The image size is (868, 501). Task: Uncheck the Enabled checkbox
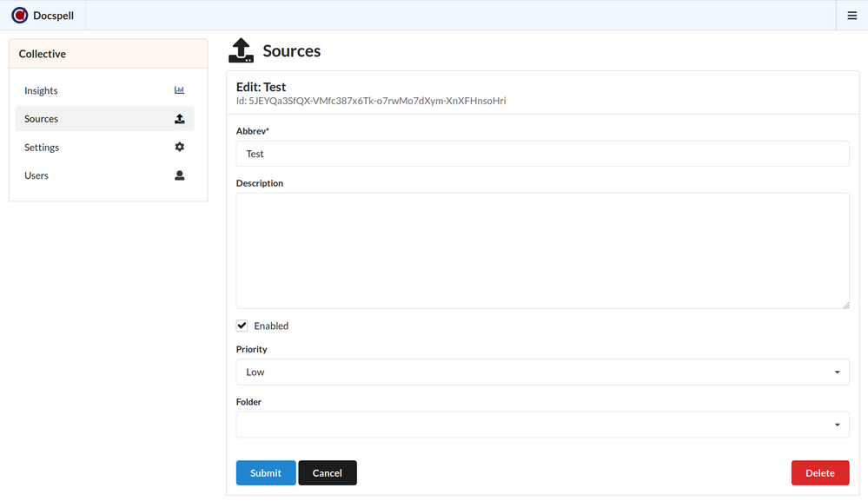click(x=242, y=326)
